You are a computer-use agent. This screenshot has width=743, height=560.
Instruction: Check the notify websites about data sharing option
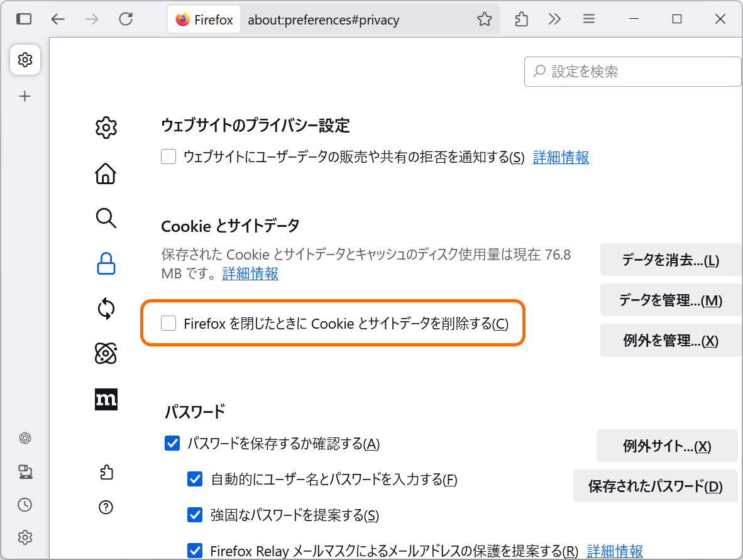pyautogui.click(x=168, y=156)
